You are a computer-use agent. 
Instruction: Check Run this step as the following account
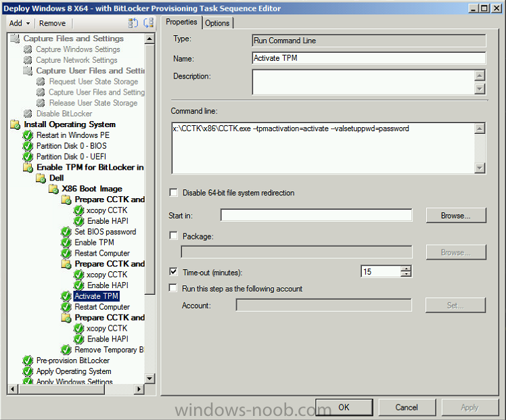coord(173,288)
